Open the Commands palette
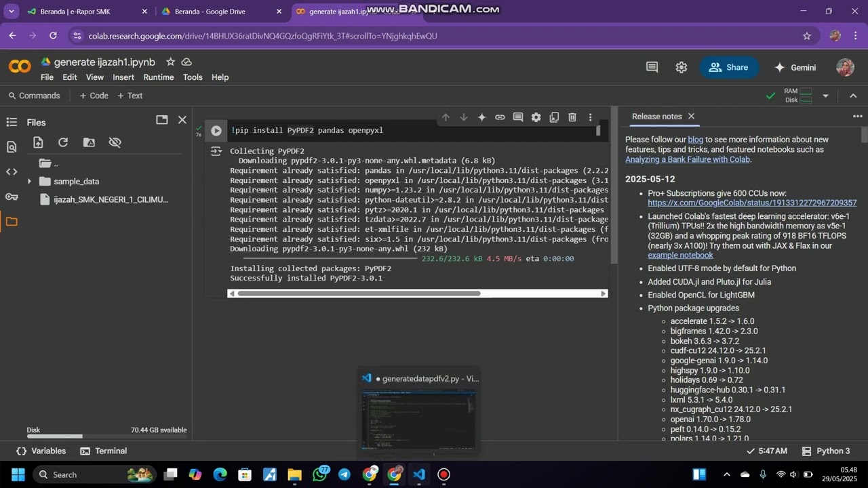Image resolution: width=868 pixels, height=488 pixels. pyautogui.click(x=34, y=96)
